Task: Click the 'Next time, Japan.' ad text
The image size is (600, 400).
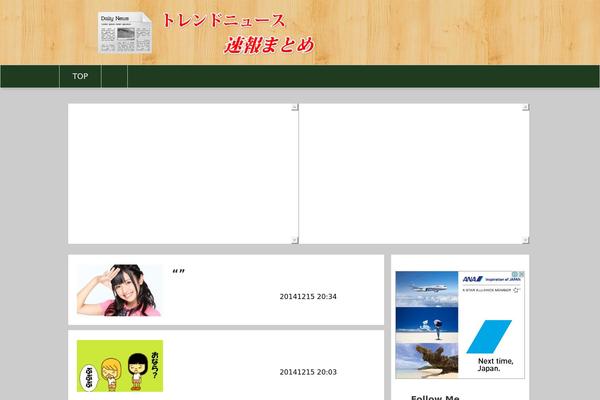Action: [496, 365]
